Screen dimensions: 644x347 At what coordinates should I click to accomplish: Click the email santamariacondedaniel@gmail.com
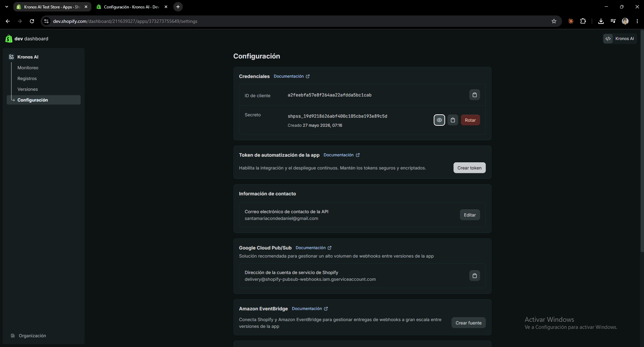(281, 219)
